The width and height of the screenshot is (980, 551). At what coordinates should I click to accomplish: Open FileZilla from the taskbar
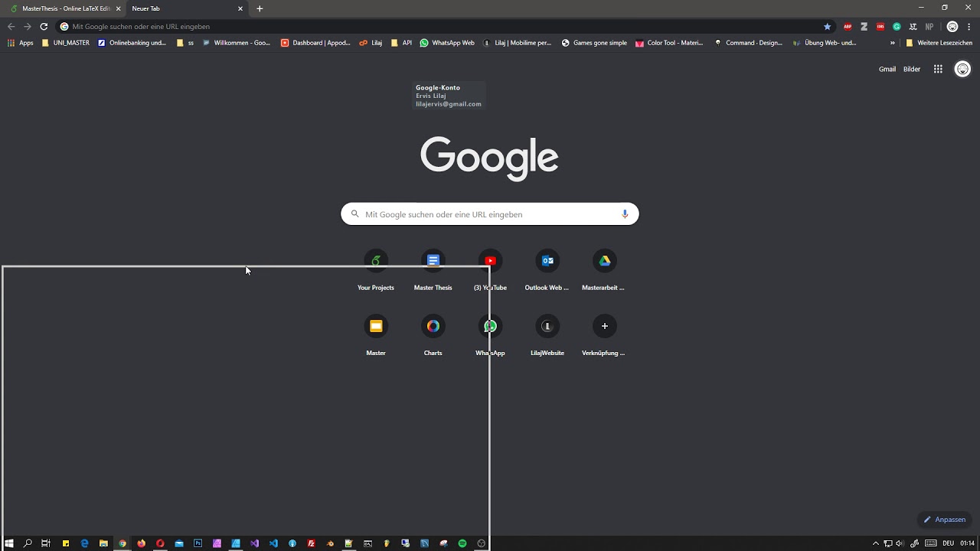(x=311, y=543)
